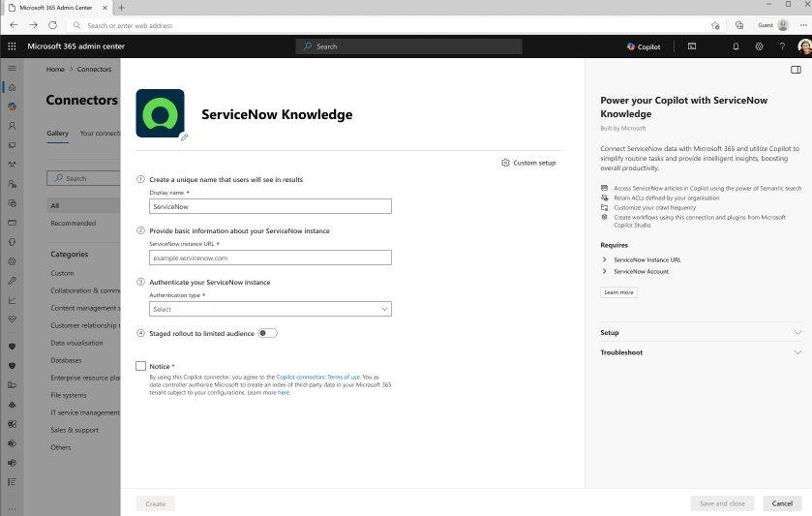Open the app launcher waffle icon

click(x=12, y=46)
